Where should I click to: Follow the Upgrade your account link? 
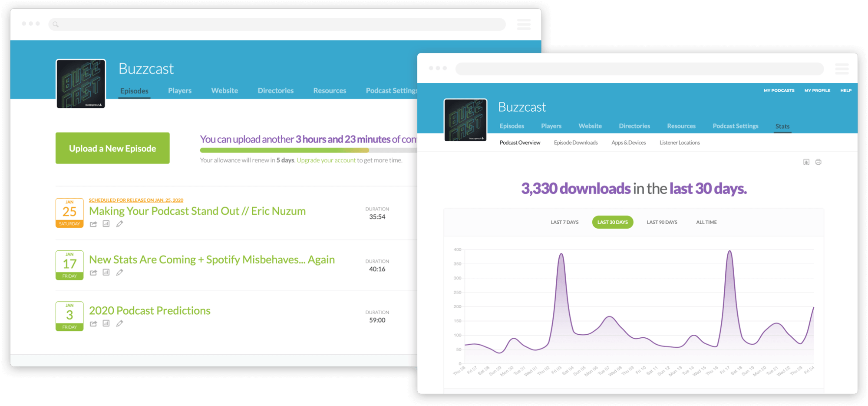tap(326, 160)
